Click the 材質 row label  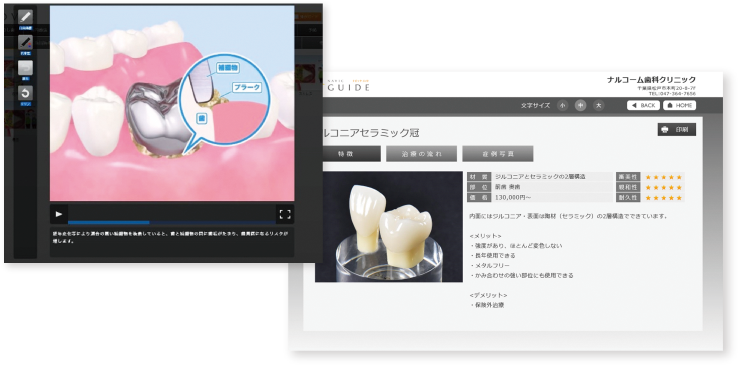[x=479, y=177]
